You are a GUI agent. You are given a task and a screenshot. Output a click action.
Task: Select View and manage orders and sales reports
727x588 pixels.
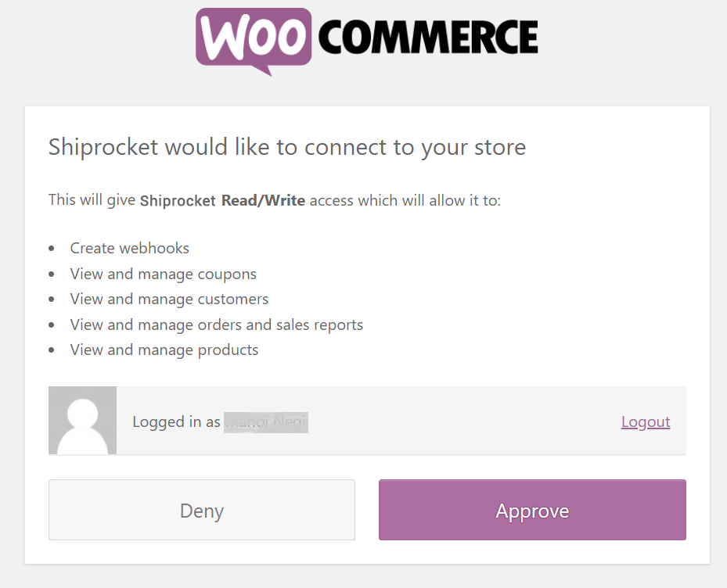217,324
